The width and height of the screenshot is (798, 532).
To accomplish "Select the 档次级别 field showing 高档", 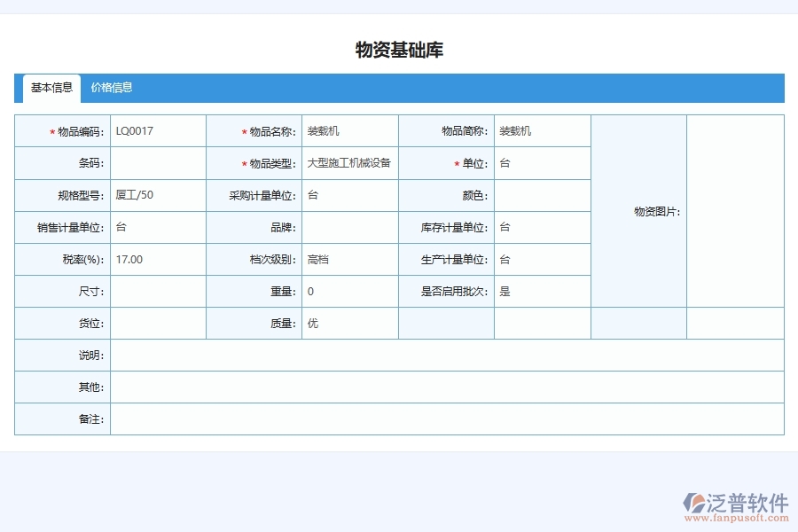I will 350,259.
